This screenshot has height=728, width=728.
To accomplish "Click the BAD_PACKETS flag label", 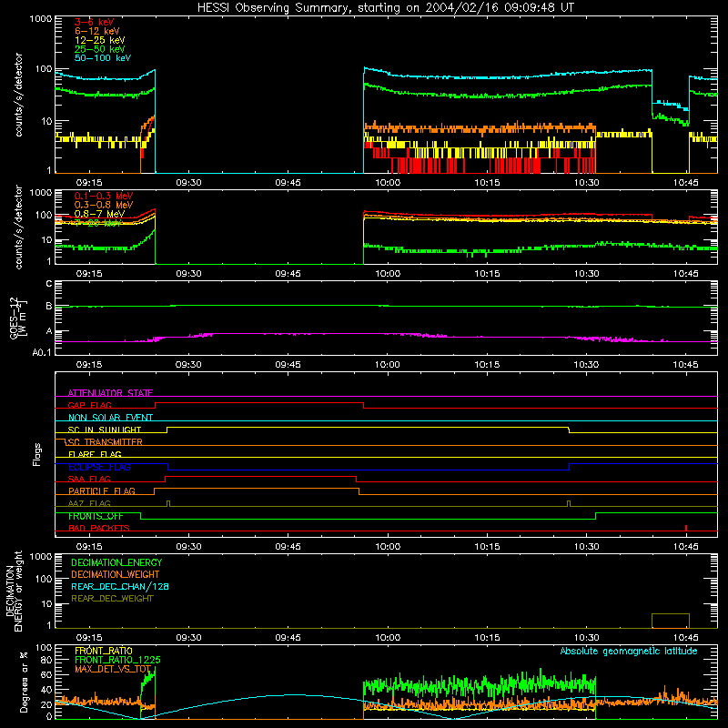I will 99,528.
